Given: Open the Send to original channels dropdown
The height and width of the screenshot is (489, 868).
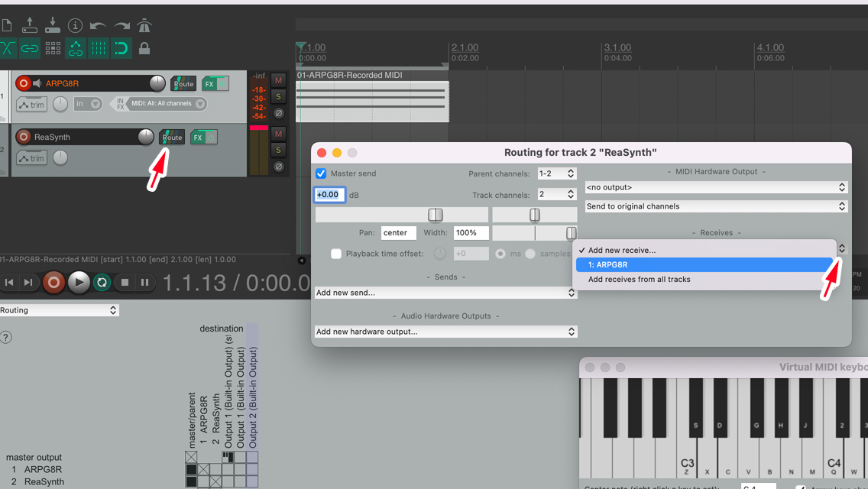Looking at the screenshot, I should (x=716, y=206).
